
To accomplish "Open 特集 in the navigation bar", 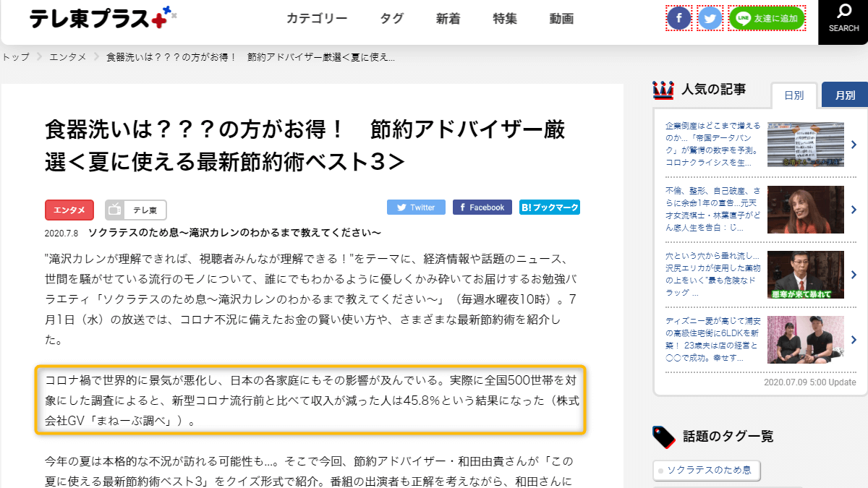I will [x=505, y=20].
